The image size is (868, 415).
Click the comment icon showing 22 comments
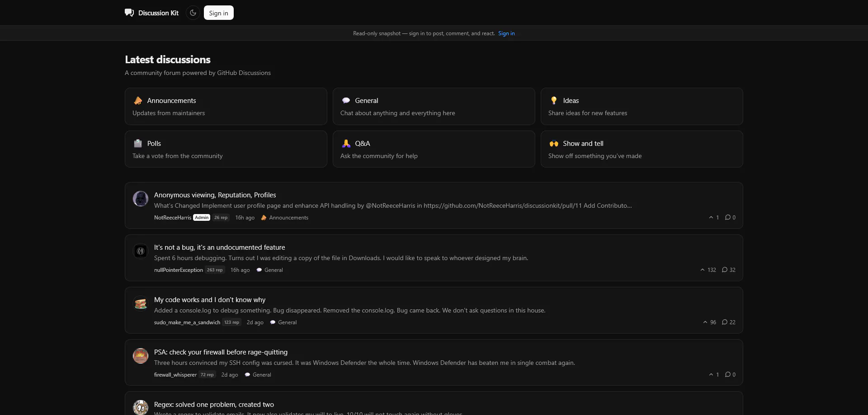point(725,322)
